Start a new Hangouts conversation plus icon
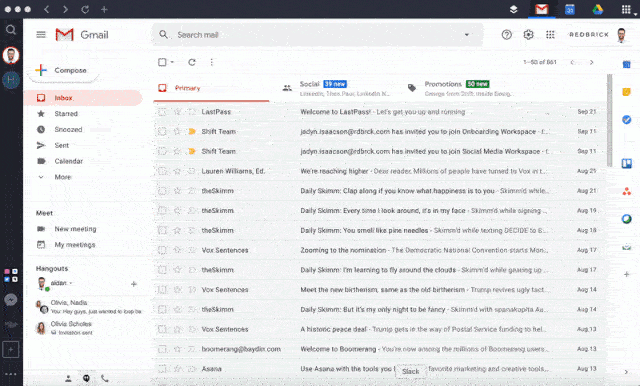 133,284
